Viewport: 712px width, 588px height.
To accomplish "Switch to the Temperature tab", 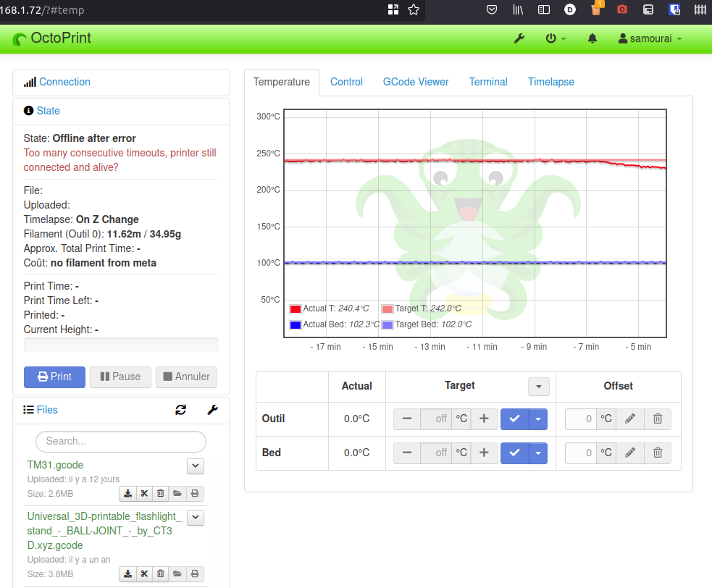I will (282, 82).
